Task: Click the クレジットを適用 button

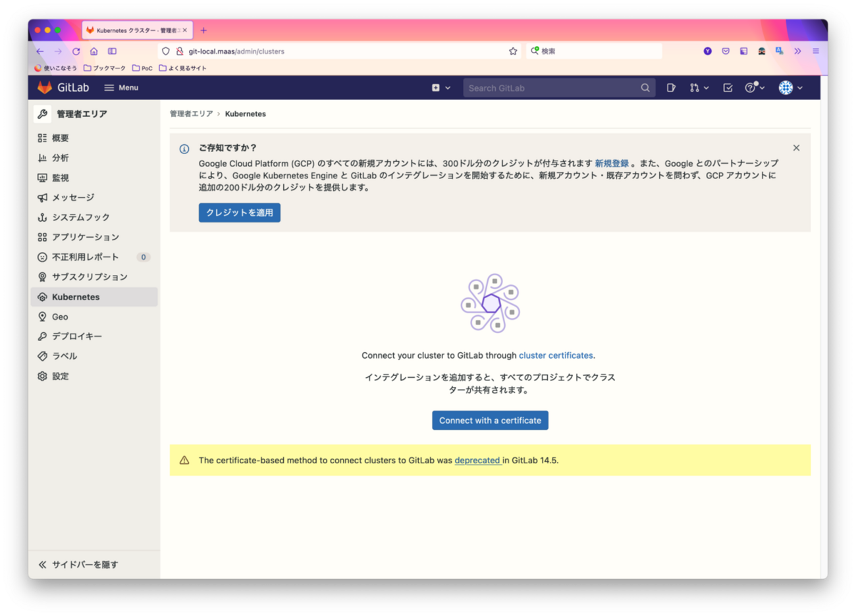Action: click(240, 213)
